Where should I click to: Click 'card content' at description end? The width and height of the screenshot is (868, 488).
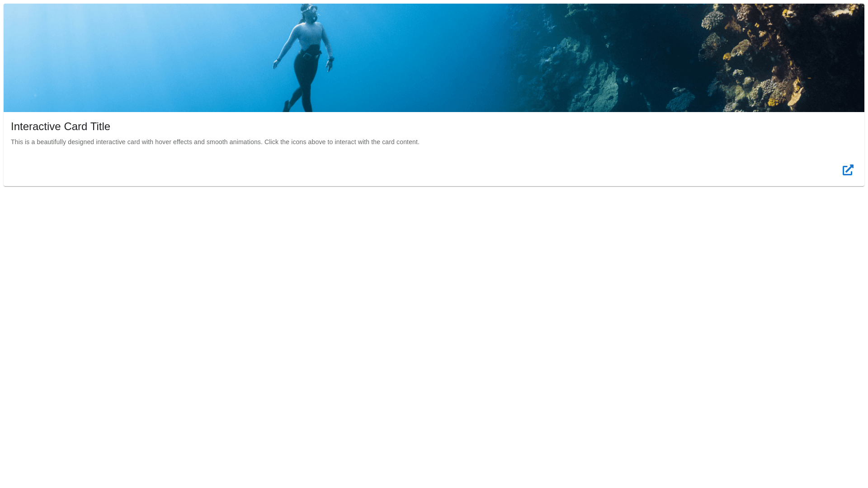[x=400, y=142]
